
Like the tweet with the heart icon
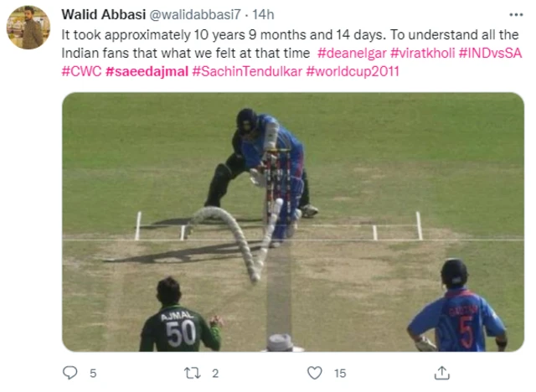(315, 373)
